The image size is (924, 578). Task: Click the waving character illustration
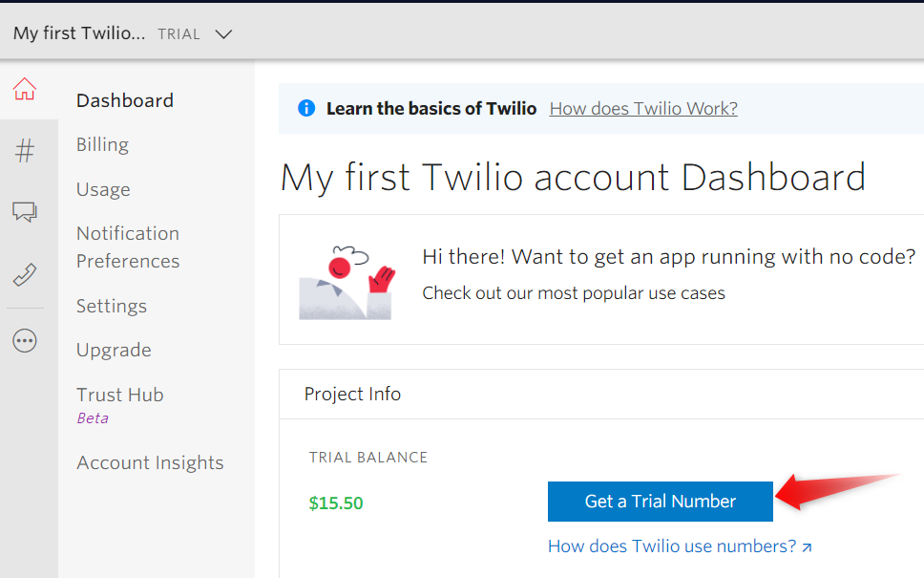[346, 283]
